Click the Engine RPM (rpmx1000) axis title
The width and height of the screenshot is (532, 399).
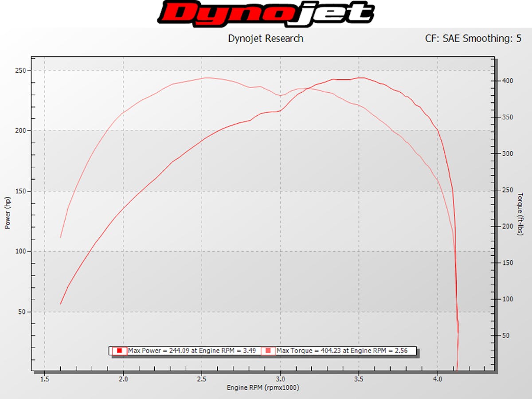tap(263, 388)
